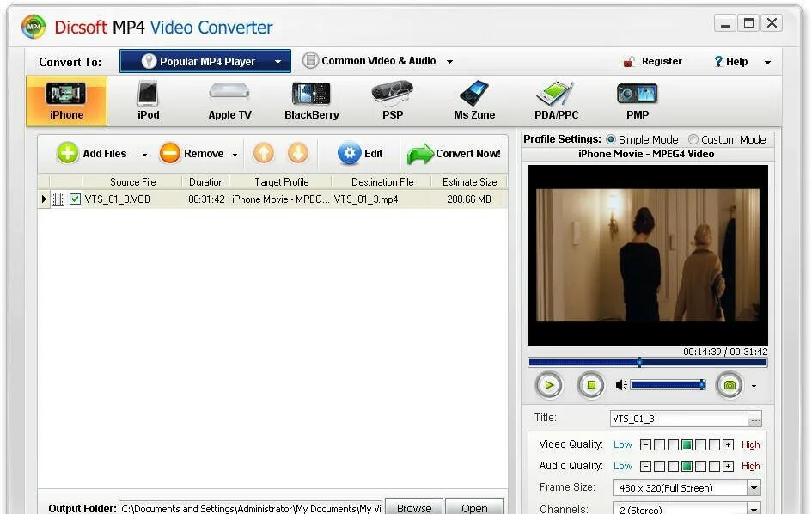Expand the Remove dropdown arrow

[x=235, y=155]
